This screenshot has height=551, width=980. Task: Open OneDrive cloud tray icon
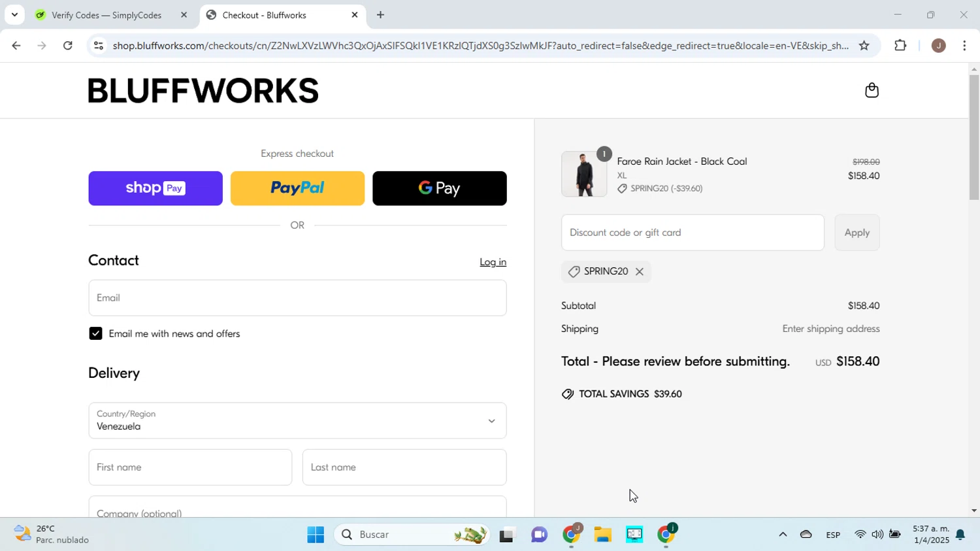pyautogui.click(x=806, y=535)
